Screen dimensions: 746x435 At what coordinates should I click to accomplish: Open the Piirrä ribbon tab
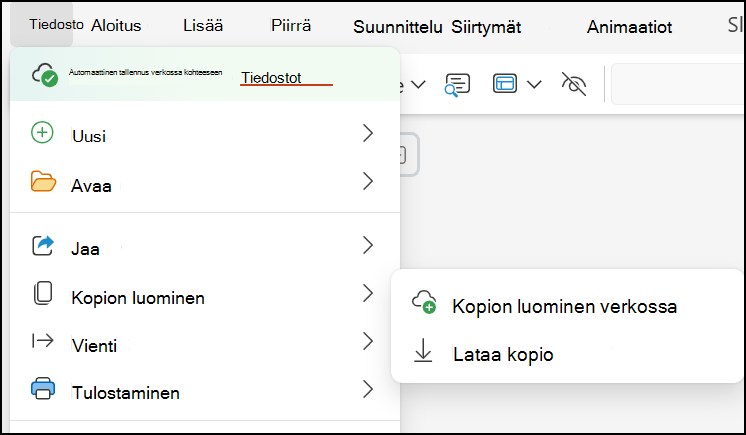[291, 25]
